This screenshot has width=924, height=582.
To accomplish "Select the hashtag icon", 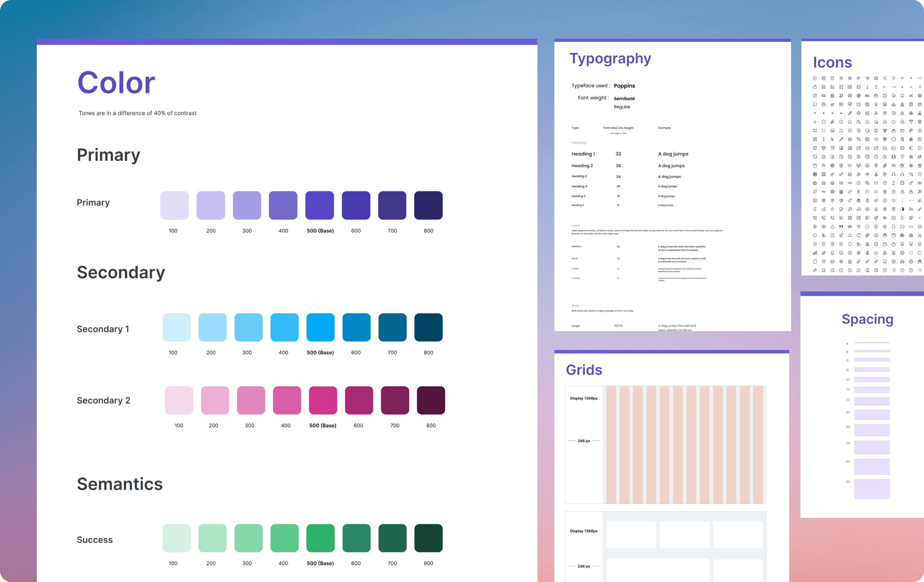I will 867,174.
